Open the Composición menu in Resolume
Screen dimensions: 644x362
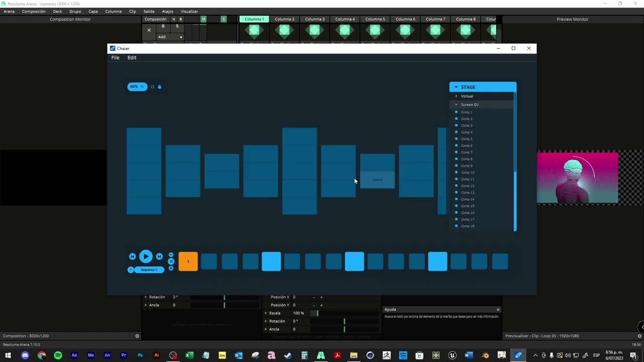(x=34, y=11)
